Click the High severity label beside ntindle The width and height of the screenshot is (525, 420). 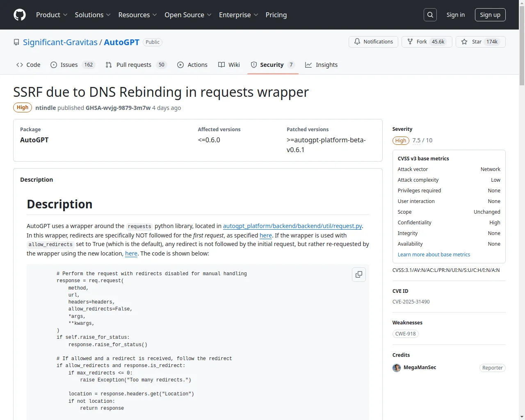[x=23, y=107]
